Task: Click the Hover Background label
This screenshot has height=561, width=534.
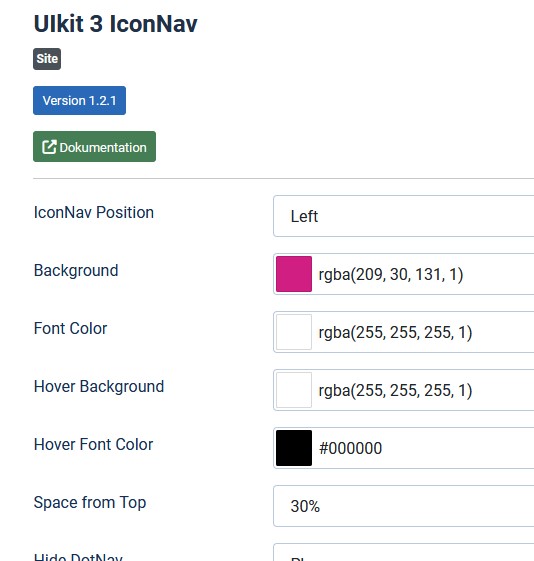Action: (x=99, y=386)
